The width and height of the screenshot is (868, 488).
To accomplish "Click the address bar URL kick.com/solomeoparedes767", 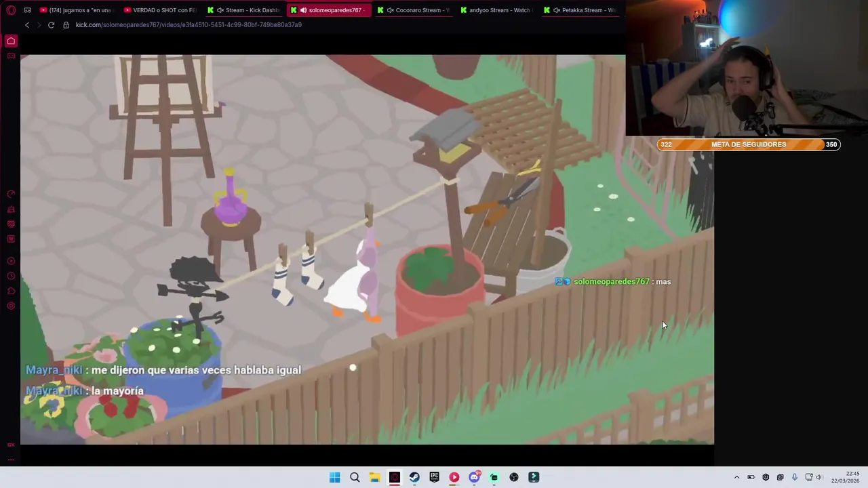I will coord(189,25).
